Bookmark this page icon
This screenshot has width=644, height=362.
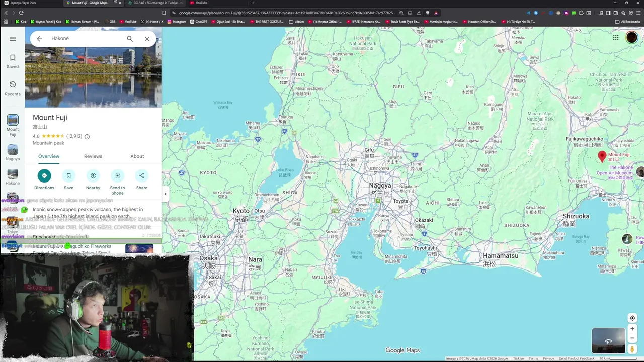tap(164, 13)
